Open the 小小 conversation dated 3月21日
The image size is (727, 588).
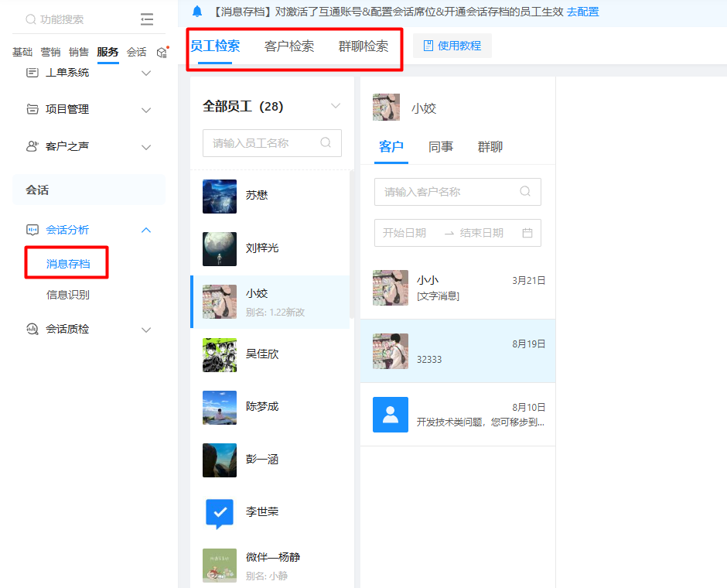tap(458, 288)
